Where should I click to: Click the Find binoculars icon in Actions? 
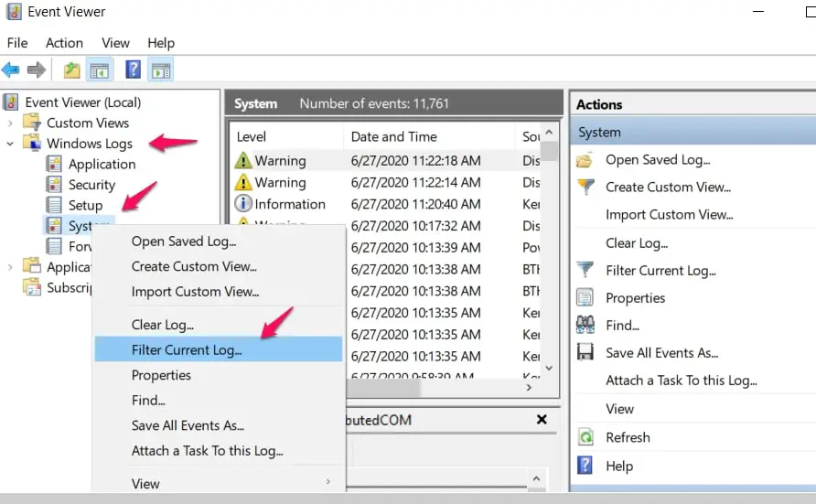click(x=585, y=325)
